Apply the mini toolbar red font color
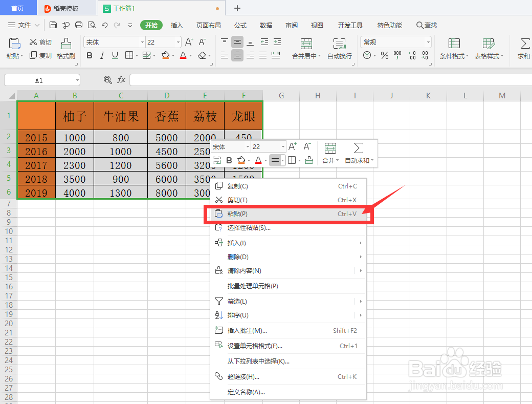 tap(258, 160)
